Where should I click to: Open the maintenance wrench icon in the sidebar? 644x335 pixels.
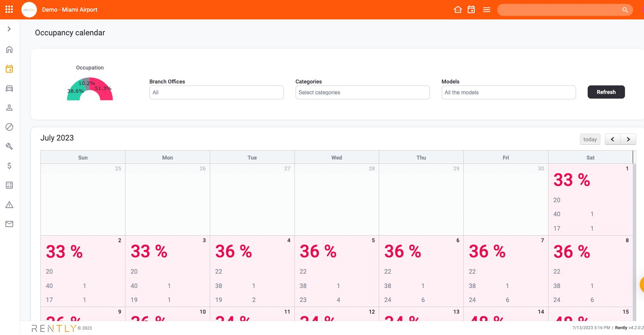click(x=9, y=146)
